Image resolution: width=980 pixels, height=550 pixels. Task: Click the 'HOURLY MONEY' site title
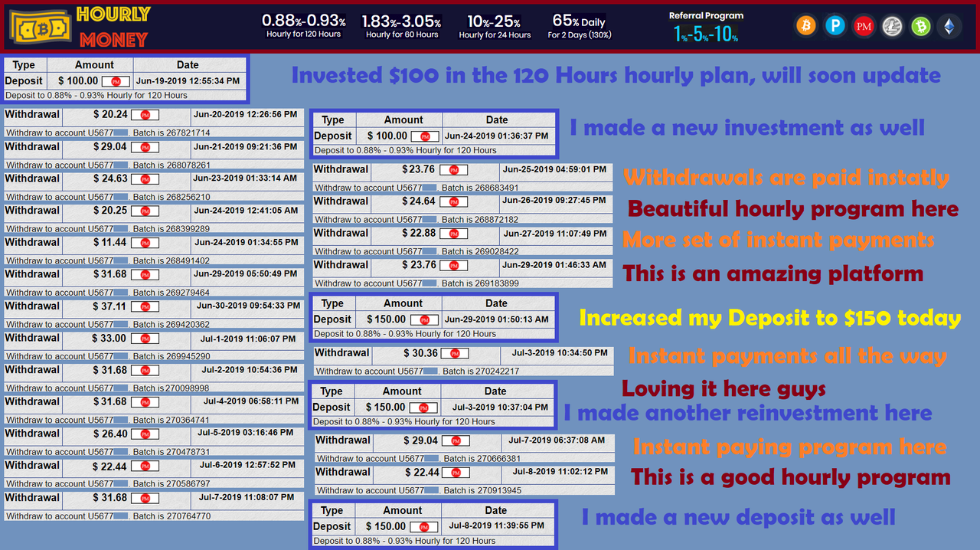coord(113,26)
